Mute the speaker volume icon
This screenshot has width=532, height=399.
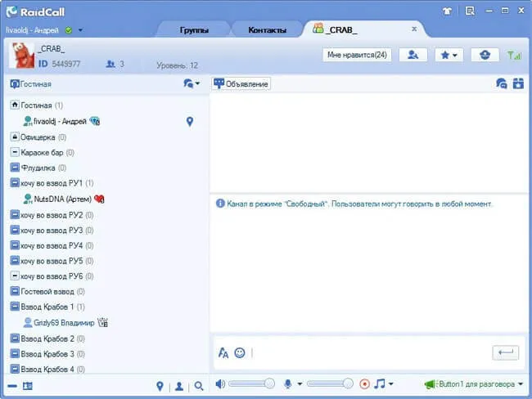click(220, 384)
